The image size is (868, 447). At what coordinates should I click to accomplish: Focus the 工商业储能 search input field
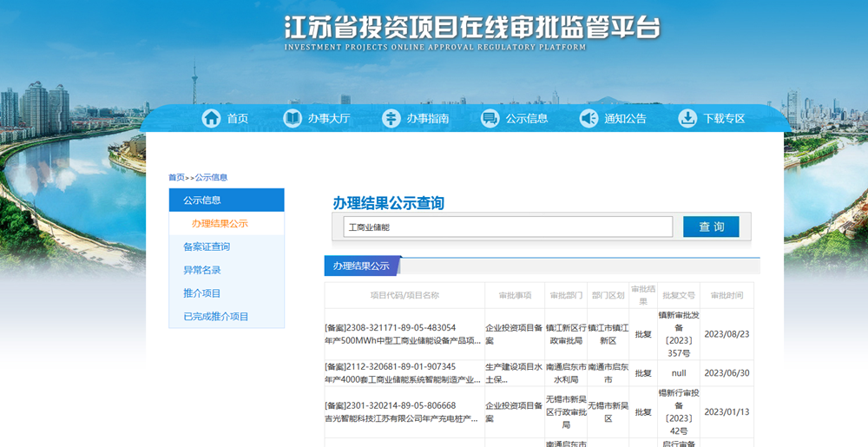coord(508,227)
